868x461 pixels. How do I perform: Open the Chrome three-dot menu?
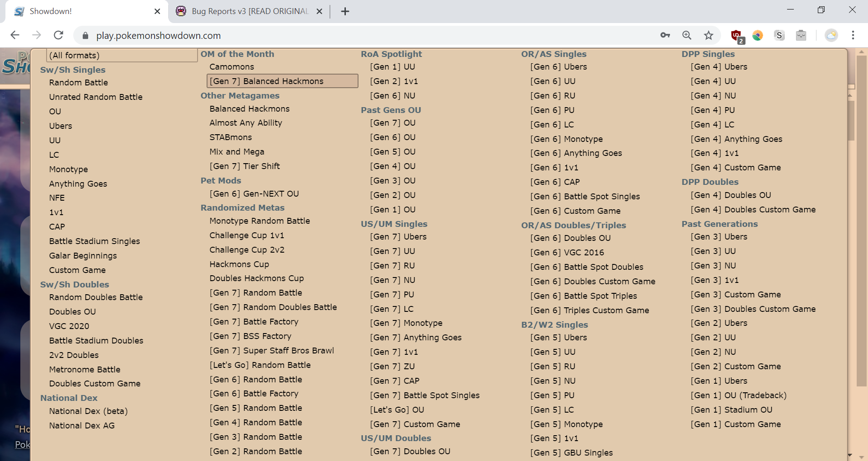pyautogui.click(x=853, y=35)
